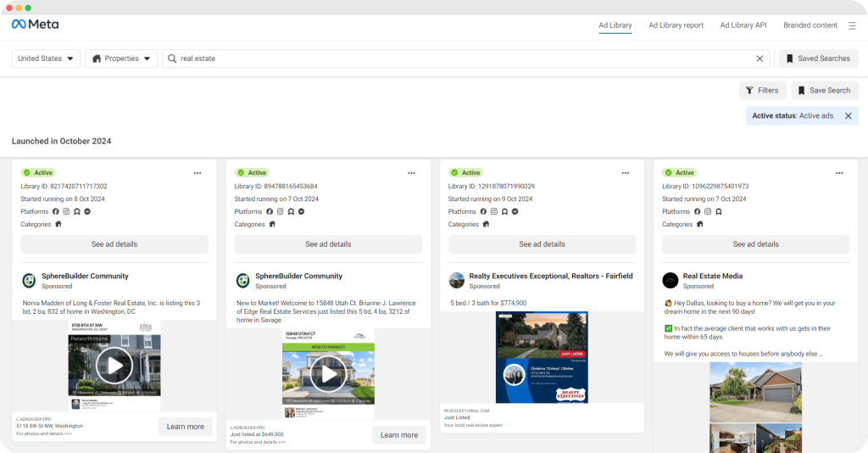Clear the real estate search text
Image resolution: width=868 pixels, height=453 pixels.
(x=759, y=59)
